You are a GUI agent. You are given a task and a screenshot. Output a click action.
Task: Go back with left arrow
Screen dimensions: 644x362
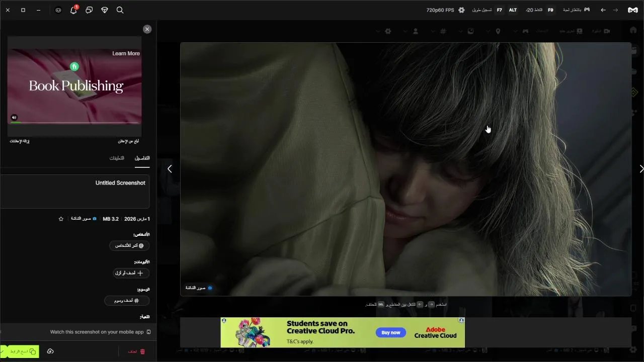603,10
